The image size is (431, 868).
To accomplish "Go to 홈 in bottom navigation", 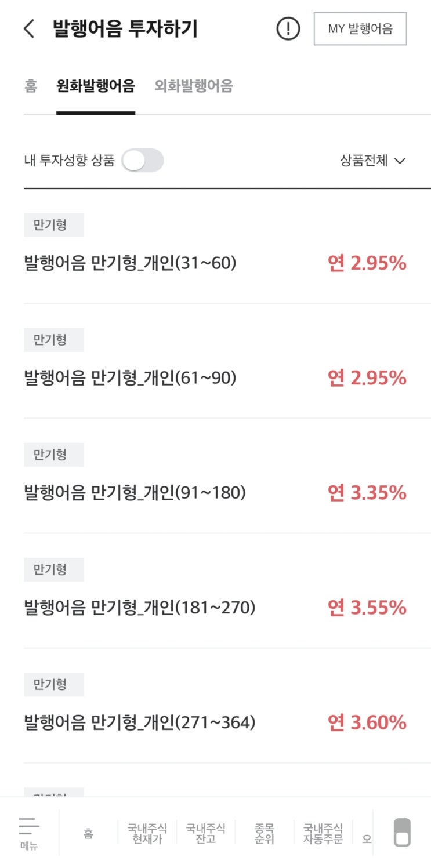I will coord(88,833).
